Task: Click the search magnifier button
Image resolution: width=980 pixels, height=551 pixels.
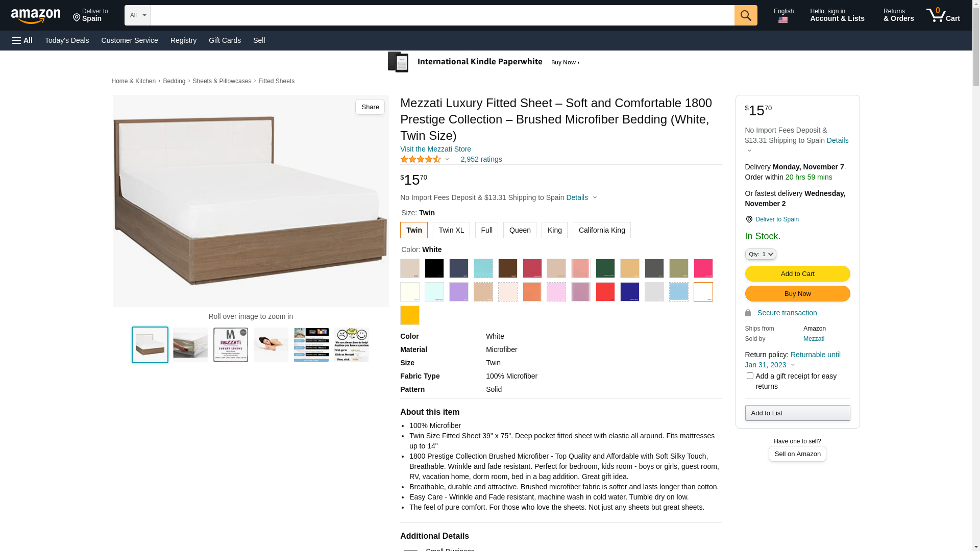Action: point(746,15)
